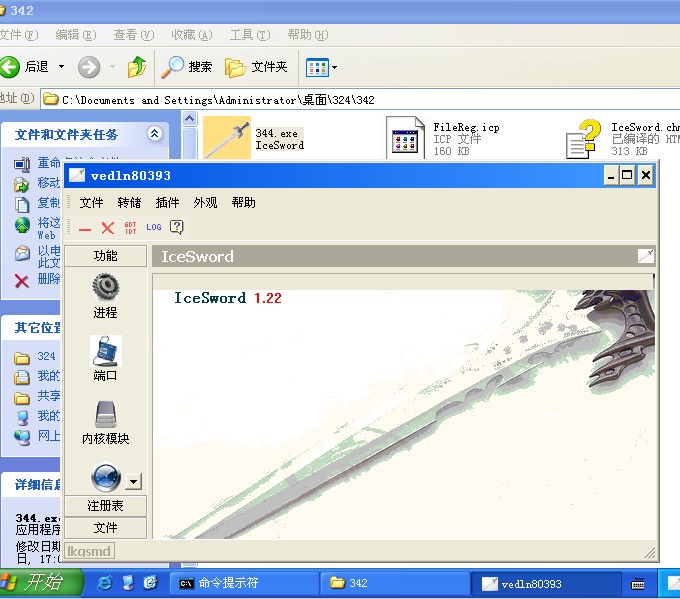Click the 注册表 sidebar section button

(105, 506)
